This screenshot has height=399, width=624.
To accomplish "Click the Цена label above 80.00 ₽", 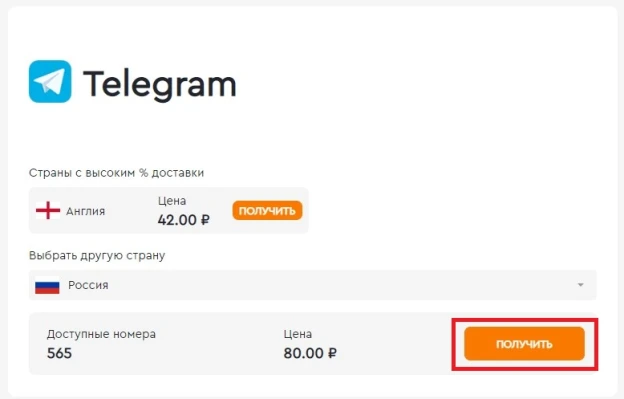I will 298,334.
